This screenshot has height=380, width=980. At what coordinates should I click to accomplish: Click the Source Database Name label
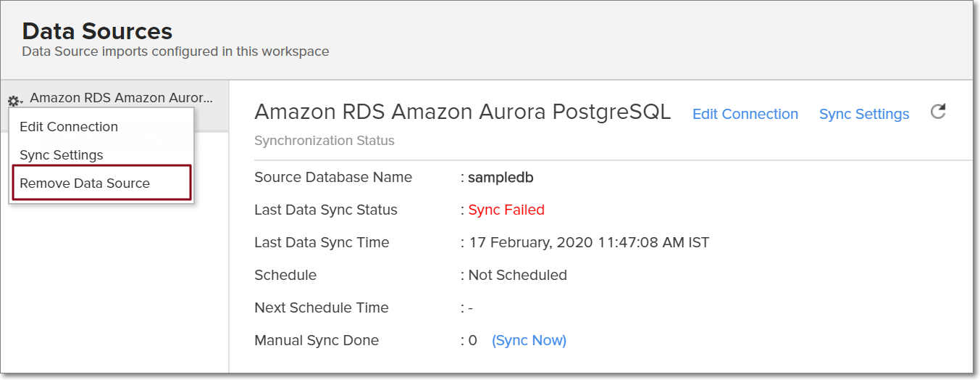333,178
